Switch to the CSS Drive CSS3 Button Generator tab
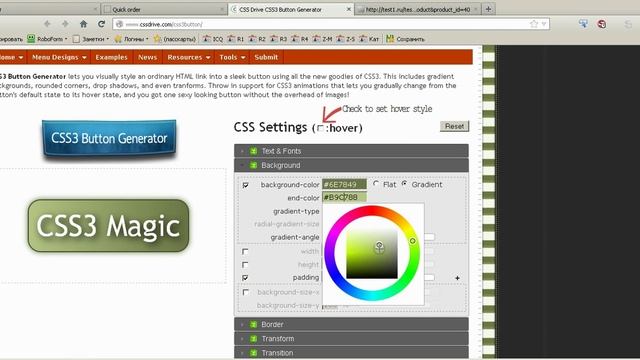This screenshot has width=640, height=360. pos(290,9)
